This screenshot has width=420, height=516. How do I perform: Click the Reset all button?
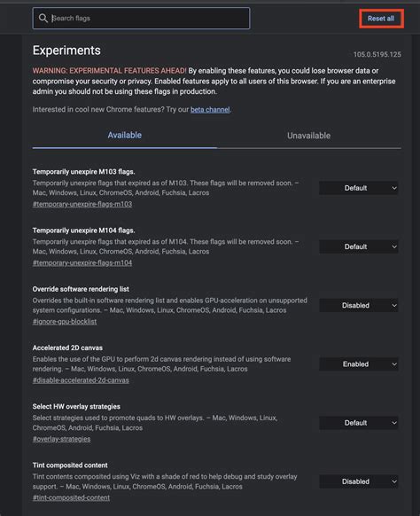tap(381, 19)
